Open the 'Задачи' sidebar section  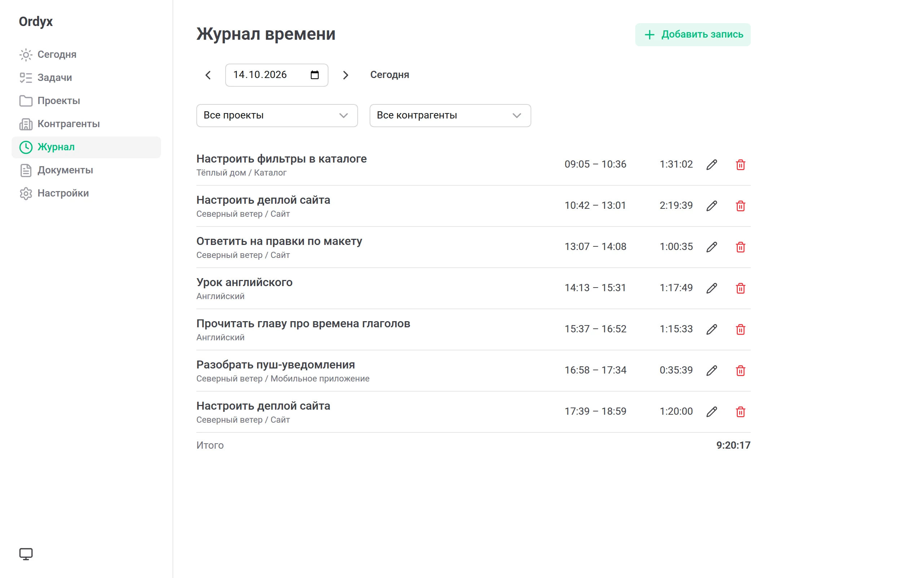click(86, 78)
